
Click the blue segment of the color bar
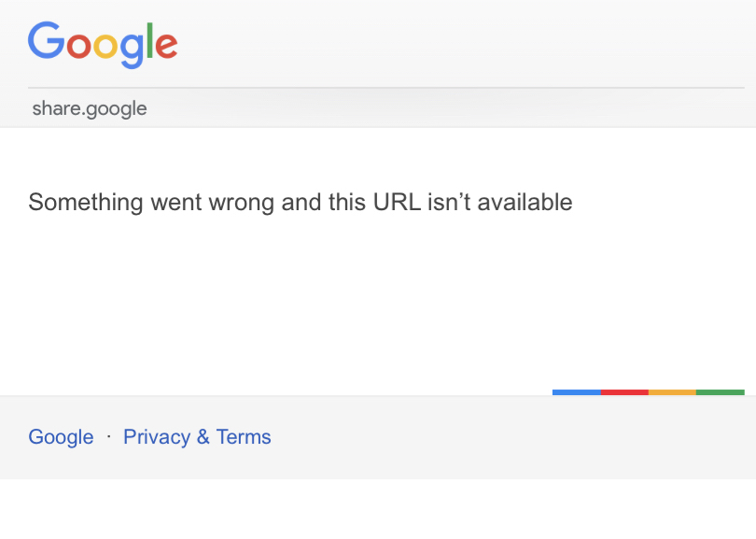click(x=576, y=392)
